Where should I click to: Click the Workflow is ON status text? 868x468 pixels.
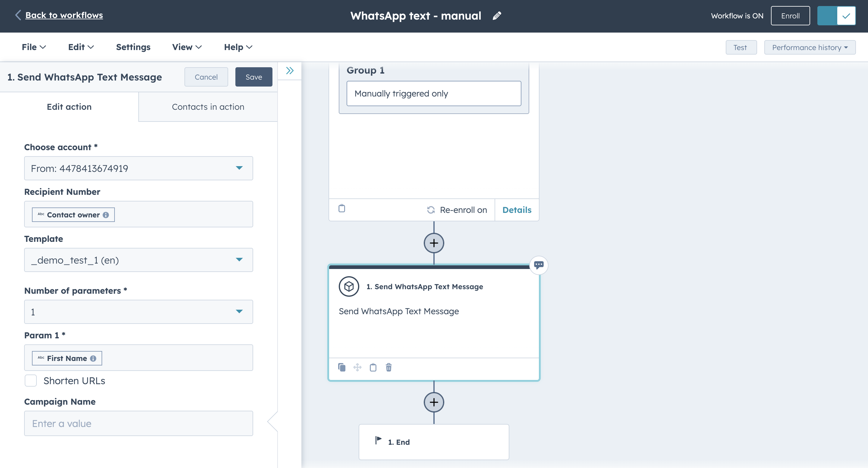(737, 16)
